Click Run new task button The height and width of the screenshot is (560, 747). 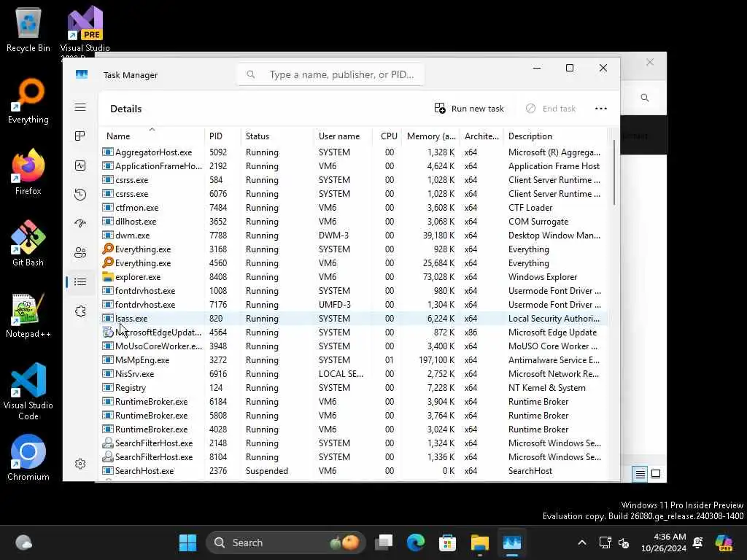point(469,109)
